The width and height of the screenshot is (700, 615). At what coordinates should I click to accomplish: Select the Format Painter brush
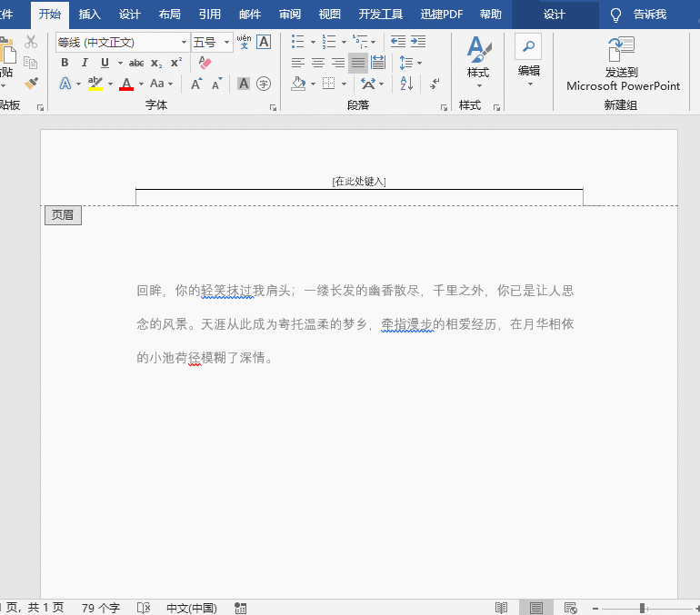click(31, 84)
